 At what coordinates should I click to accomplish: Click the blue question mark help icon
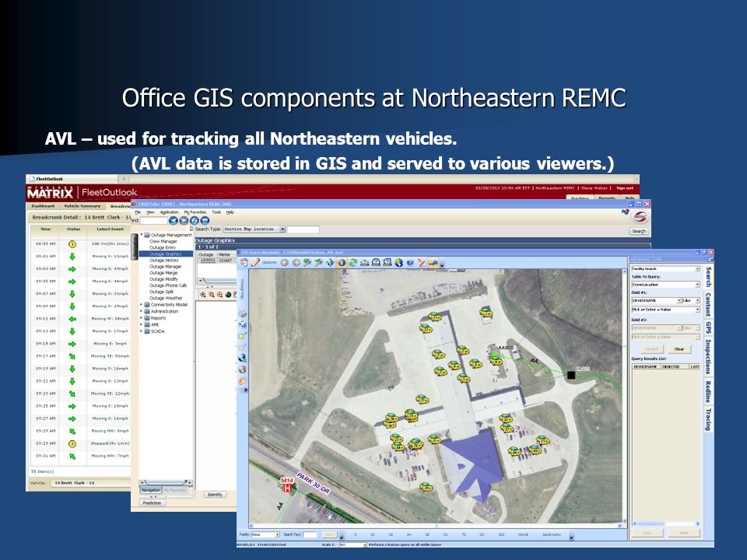click(410, 262)
